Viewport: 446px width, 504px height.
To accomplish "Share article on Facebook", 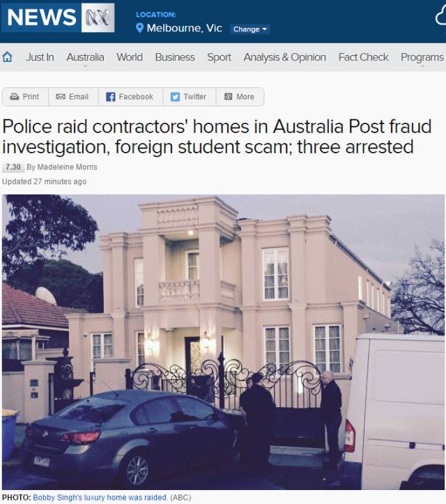I will pos(130,96).
